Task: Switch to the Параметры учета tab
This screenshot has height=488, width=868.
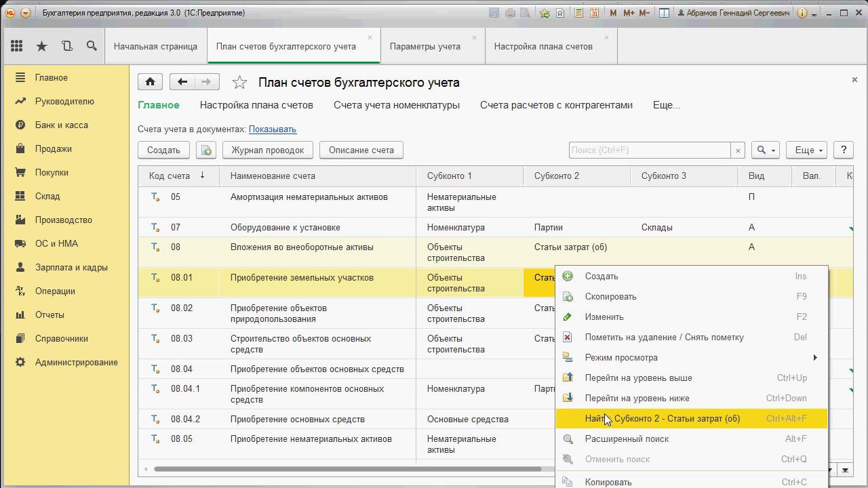Action: 425,47
